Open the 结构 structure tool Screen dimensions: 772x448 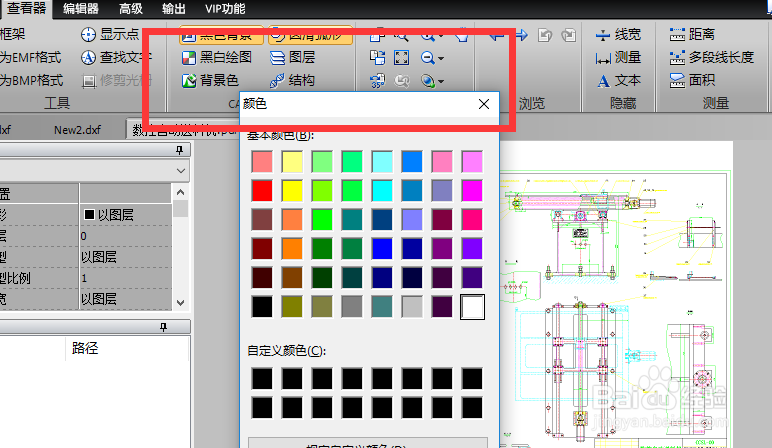pyautogui.click(x=292, y=80)
